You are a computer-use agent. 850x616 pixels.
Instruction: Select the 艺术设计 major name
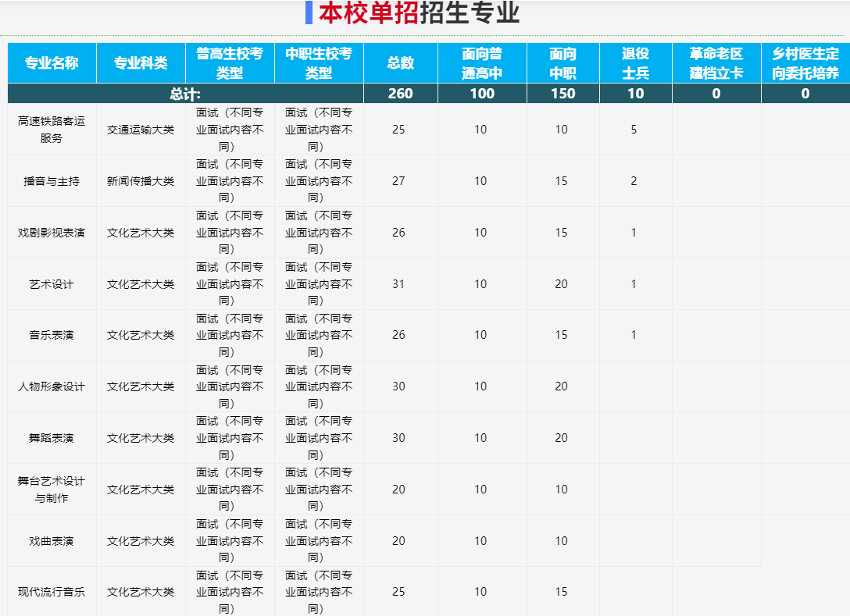[x=52, y=284]
